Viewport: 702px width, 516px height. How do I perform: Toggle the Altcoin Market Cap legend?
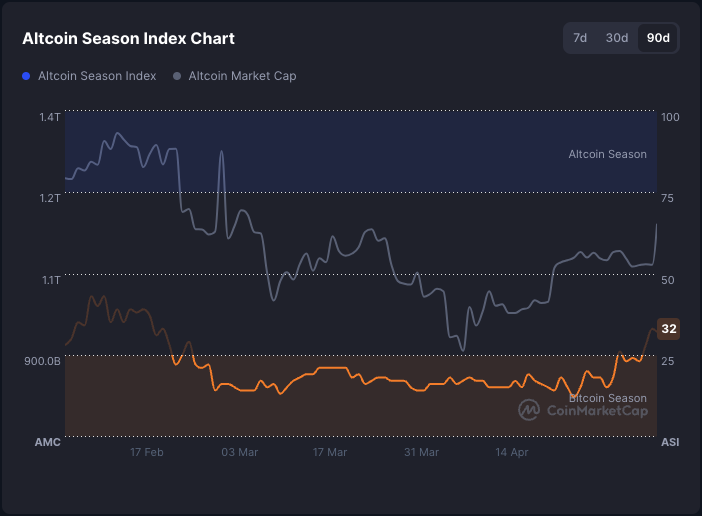(242, 75)
